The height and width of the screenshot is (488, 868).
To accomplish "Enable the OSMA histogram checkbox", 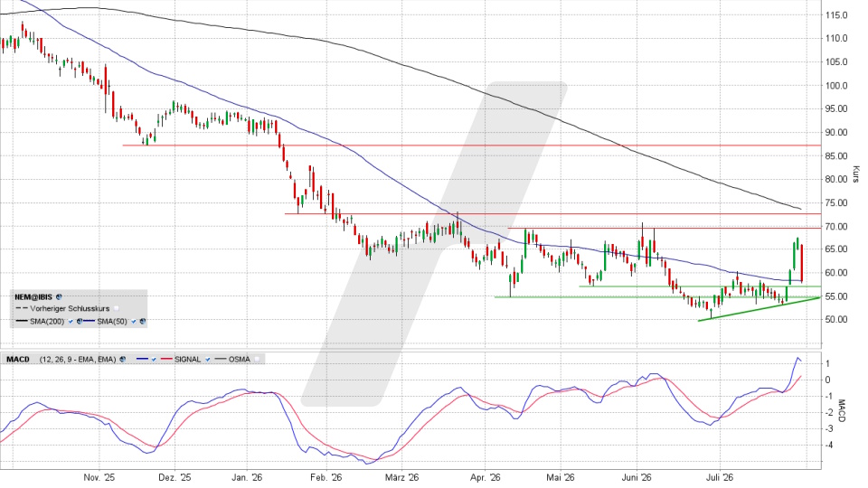I will point(257,359).
